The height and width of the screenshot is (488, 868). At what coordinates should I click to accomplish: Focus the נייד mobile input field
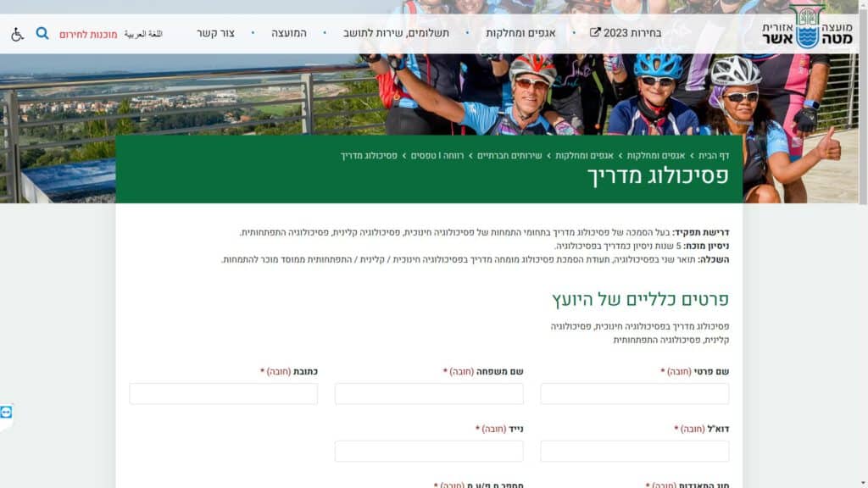[x=429, y=451]
